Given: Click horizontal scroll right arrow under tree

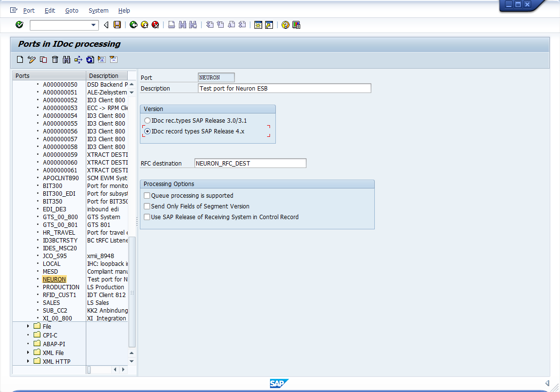Looking at the screenshot, I should [x=123, y=370].
